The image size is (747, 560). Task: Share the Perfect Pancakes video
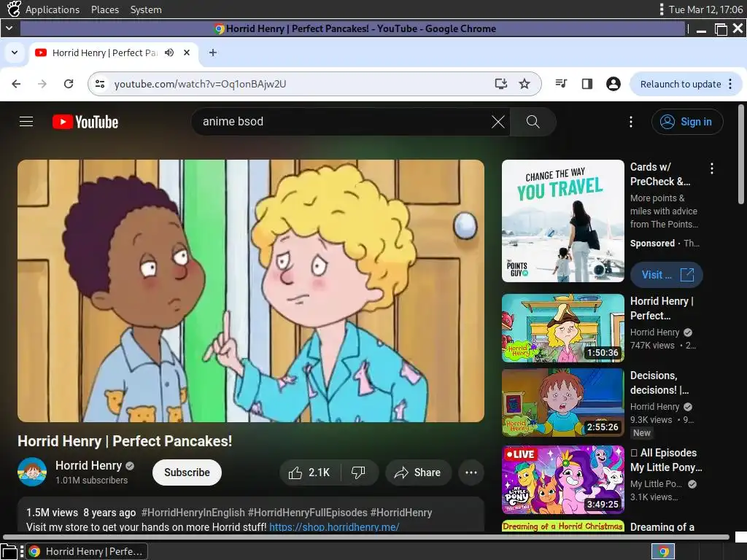(x=418, y=472)
